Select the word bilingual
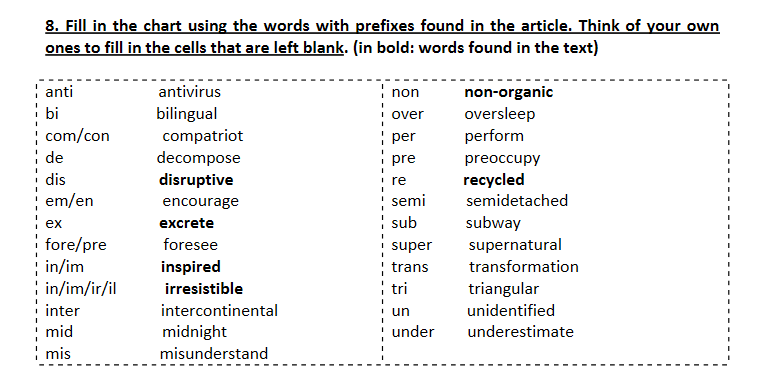 click(187, 114)
